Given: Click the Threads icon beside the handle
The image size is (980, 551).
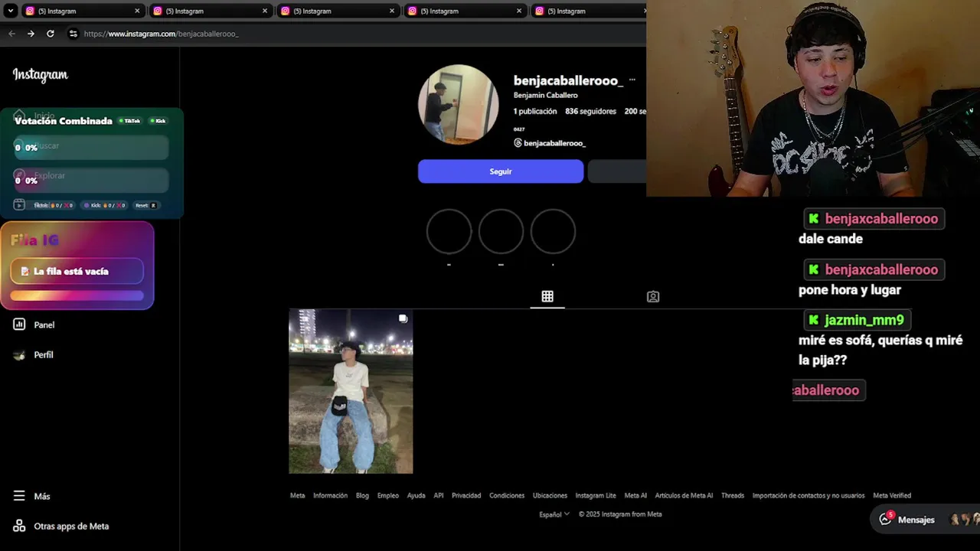Looking at the screenshot, I should 518,143.
